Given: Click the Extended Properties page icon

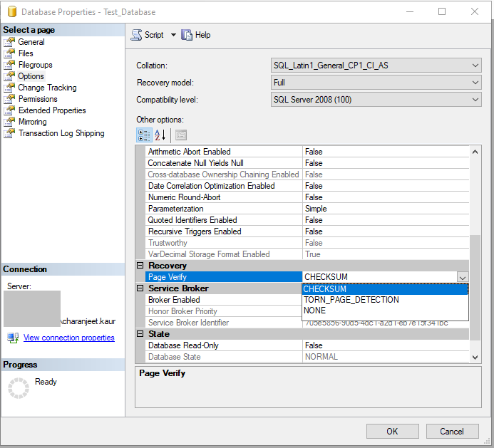Looking at the screenshot, I should click(9, 110).
